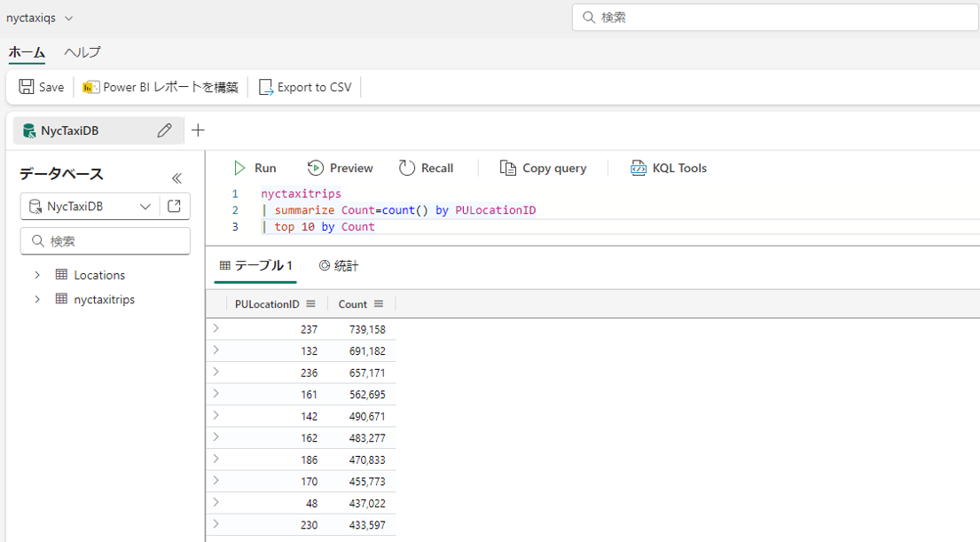Click the Save disk icon

pos(27,87)
